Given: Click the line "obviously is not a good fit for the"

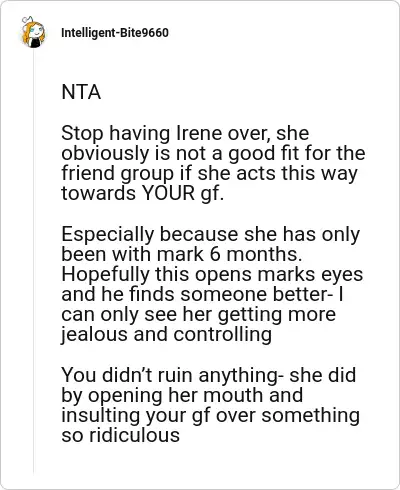Looking at the screenshot, I should click(x=213, y=153).
